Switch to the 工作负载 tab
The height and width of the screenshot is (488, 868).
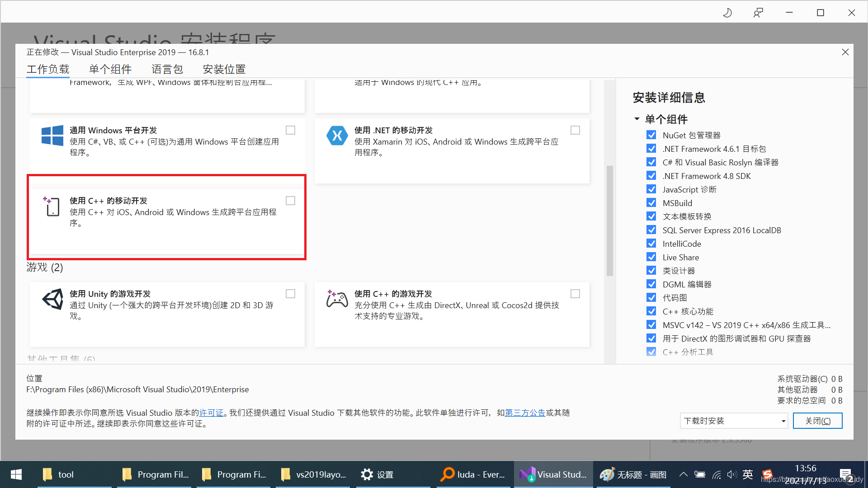tap(48, 69)
